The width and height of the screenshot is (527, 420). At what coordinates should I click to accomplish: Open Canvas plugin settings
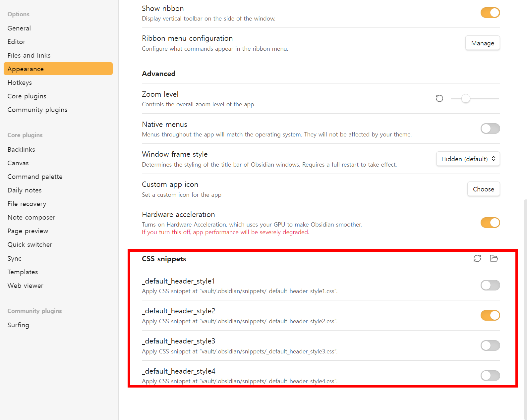[x=58, y=163]
